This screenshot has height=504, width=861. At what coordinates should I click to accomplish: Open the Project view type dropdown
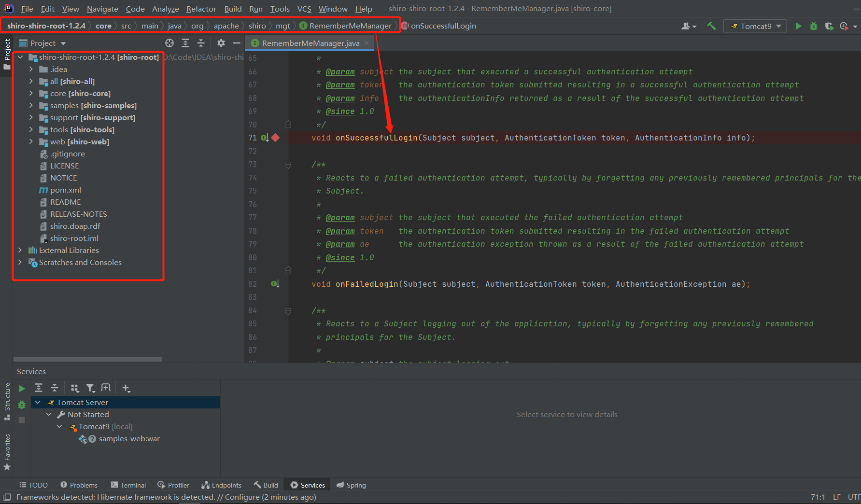click(42, 43)
